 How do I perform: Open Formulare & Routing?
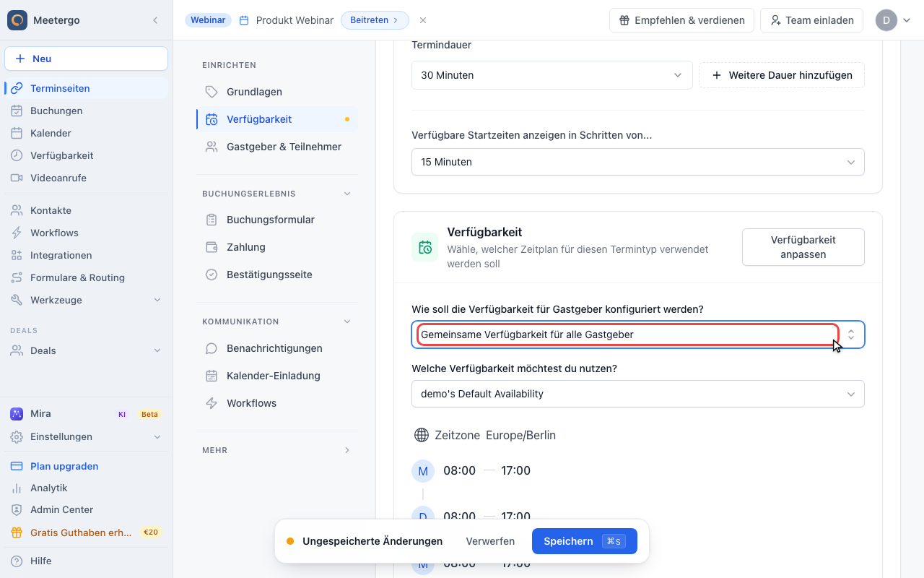[x=86, y=277]
